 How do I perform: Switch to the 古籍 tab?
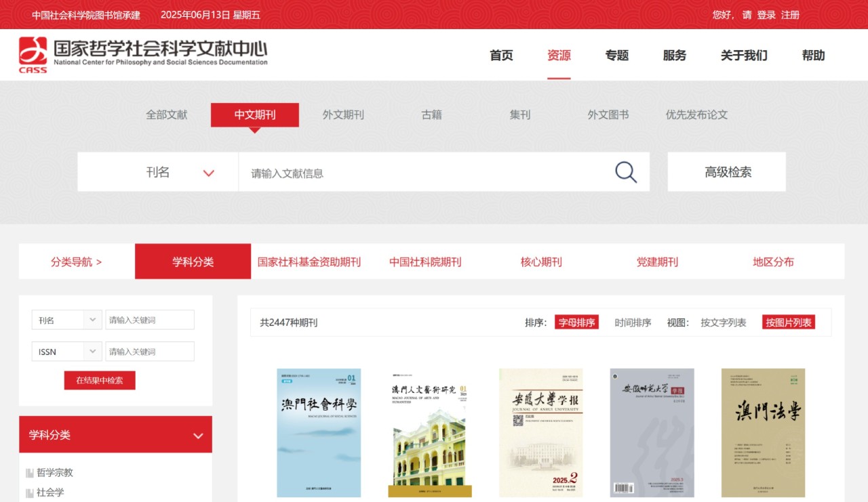coord(431,115)
